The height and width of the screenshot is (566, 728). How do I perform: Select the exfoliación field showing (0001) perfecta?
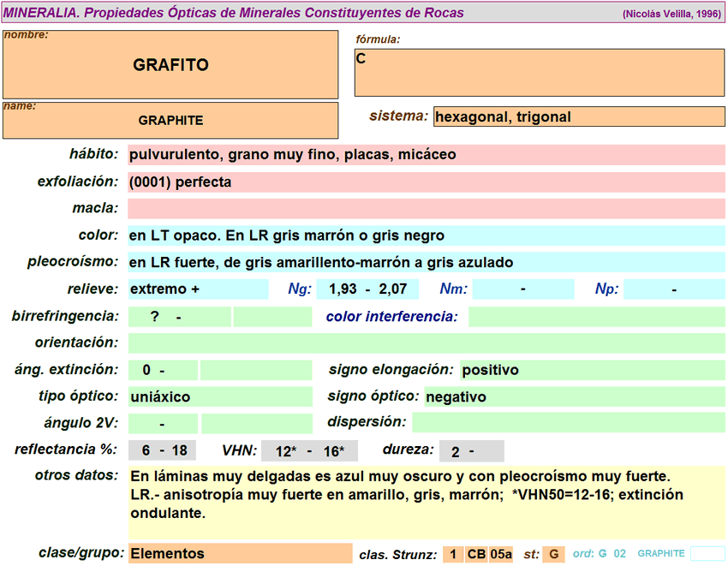[427, 182]
